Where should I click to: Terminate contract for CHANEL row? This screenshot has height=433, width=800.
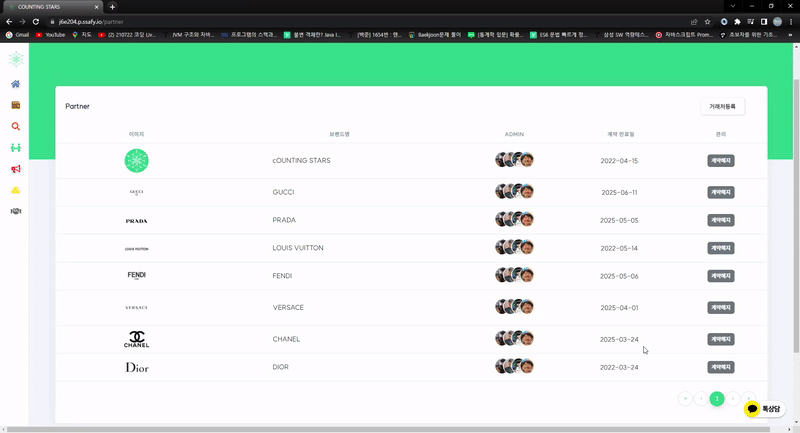(x=720, y=339)
